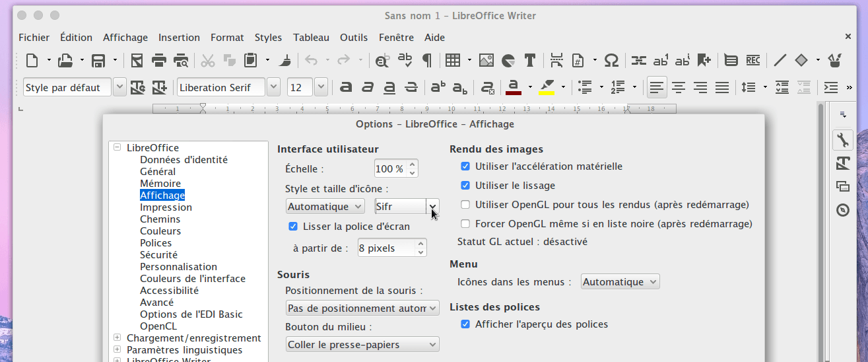Image resolution: width=868 pixels, height=362 pixels.
Task: Insert a hyperlink from the toolbar
Action: coord(638,61)
